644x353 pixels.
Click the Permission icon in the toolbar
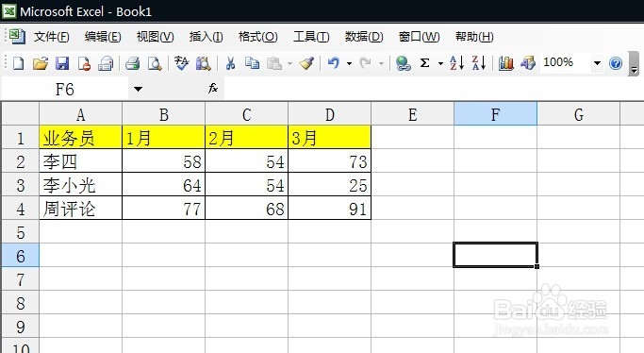tap(84, 63)
